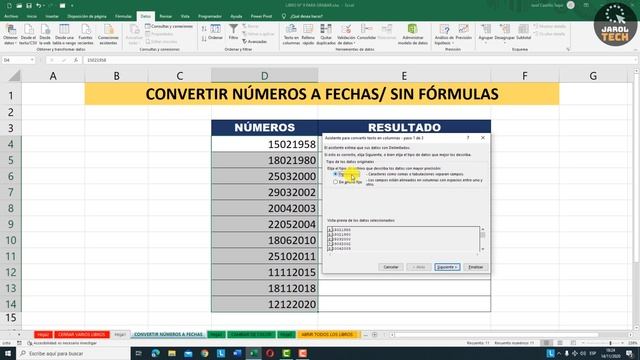Click the Subtotal icon
Screen dimensions: 640x360
523,32
